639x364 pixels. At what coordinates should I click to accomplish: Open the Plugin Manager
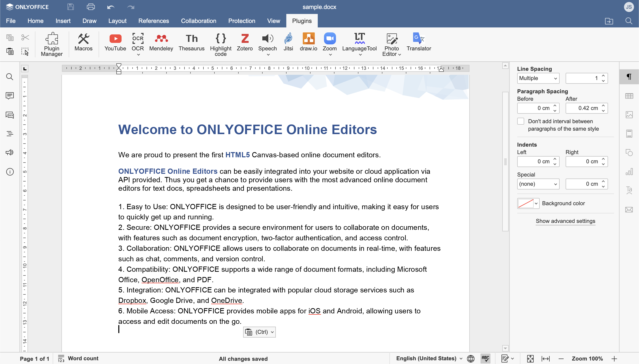pyautogui.click(x=52, y=44)
